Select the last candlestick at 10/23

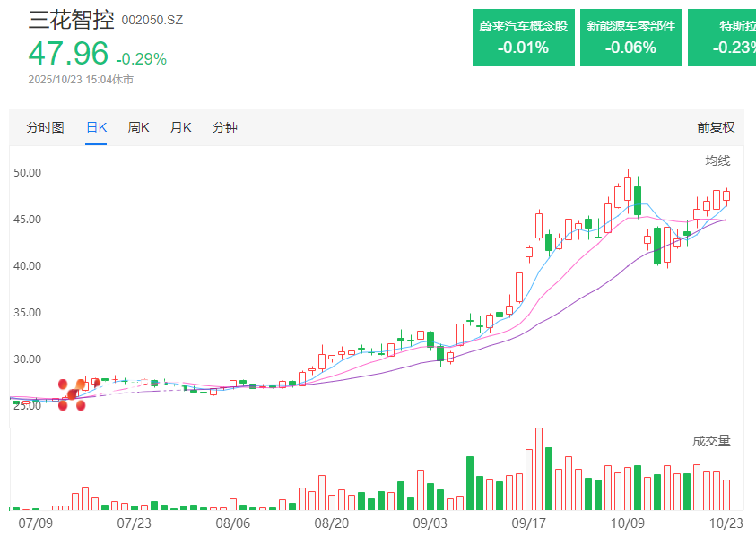(x=726, y=195)
